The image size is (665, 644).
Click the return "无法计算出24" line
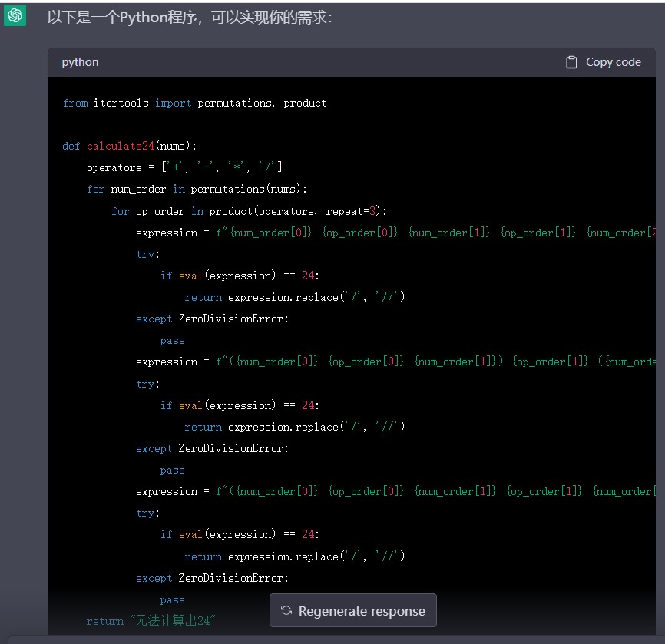click(x=151, y=621)
